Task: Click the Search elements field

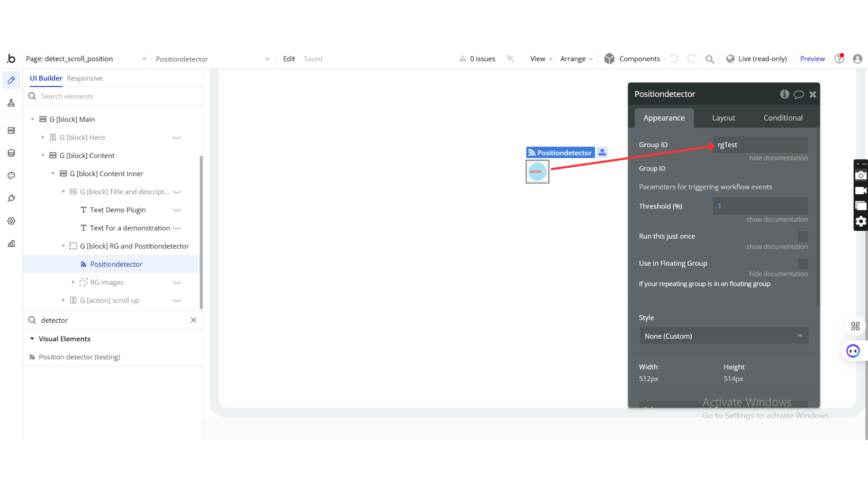Action: [x=113, y=96]
